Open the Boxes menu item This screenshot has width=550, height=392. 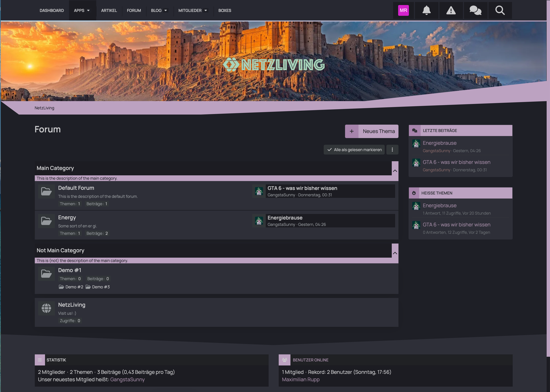(x=225, y=11)
